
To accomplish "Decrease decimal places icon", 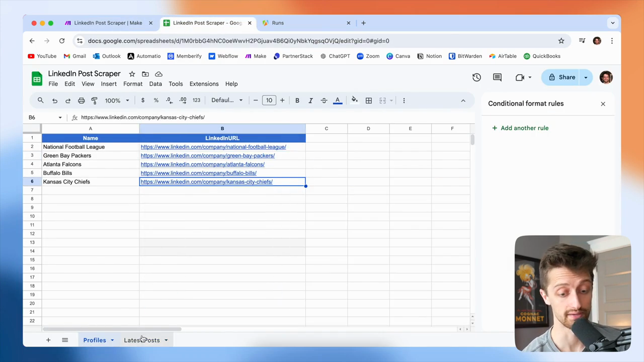I will pos(169,101).
